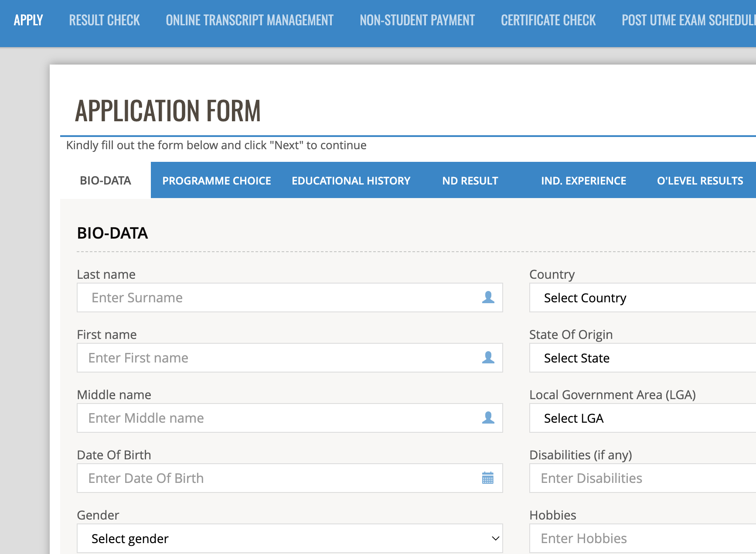Click the 'Disabilities (if any)' label
The width and height of the screenshot is (756, 554).
coord(581,455)
